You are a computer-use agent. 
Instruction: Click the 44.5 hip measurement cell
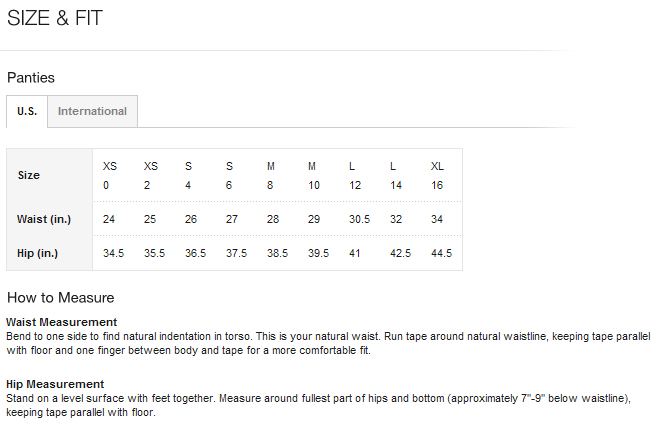tap(441, 253)
